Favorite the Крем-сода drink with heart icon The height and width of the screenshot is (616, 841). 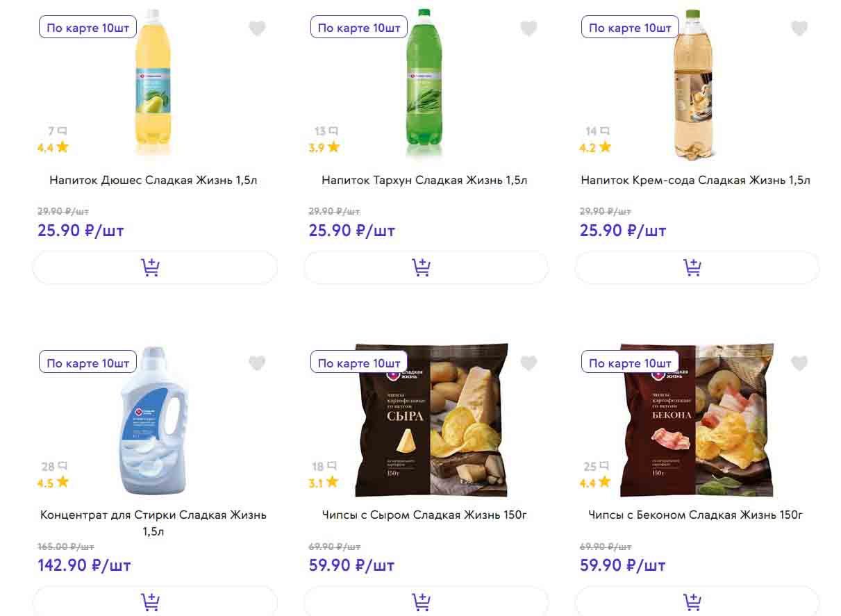point(799,28)
